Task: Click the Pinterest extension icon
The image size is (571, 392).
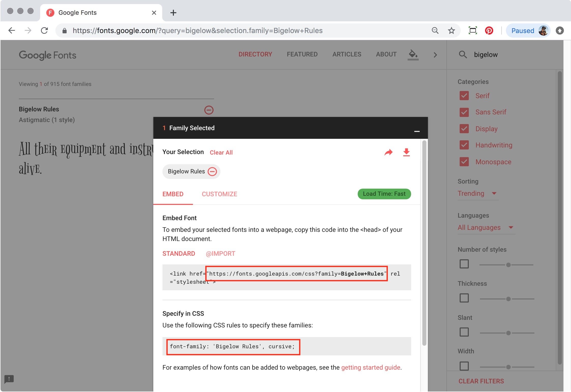Action: (x=489, y=31)
